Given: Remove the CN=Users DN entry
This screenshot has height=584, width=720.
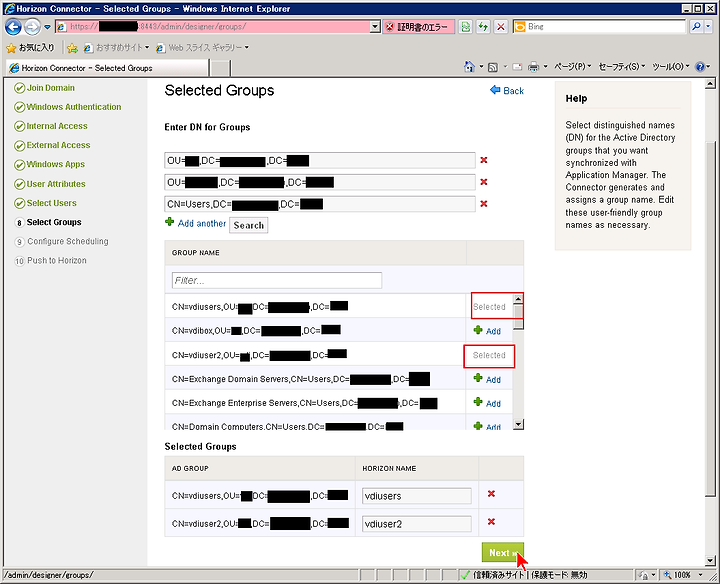Looking at the screenshot, I should 484,204.
